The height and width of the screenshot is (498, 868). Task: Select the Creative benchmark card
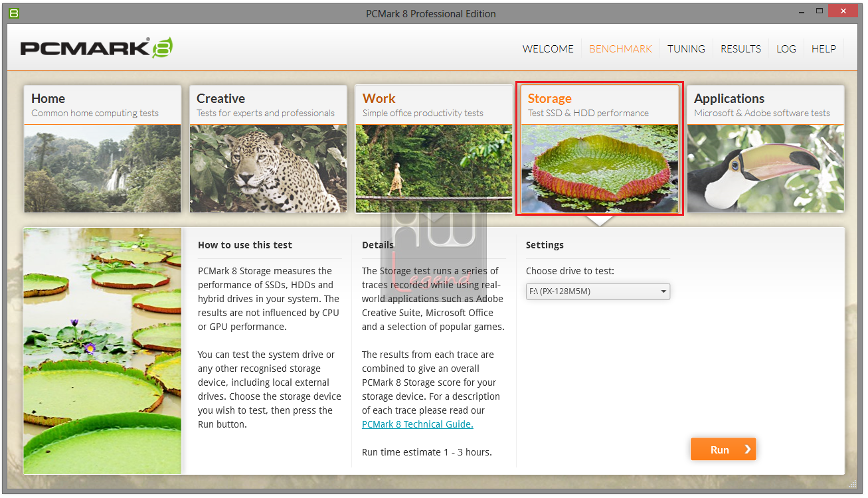pos(268,149)
